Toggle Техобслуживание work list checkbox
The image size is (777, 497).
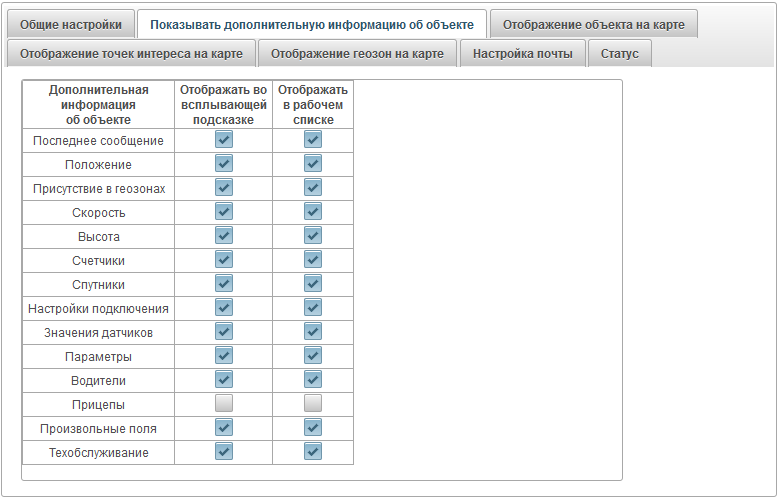click(313, 452)
